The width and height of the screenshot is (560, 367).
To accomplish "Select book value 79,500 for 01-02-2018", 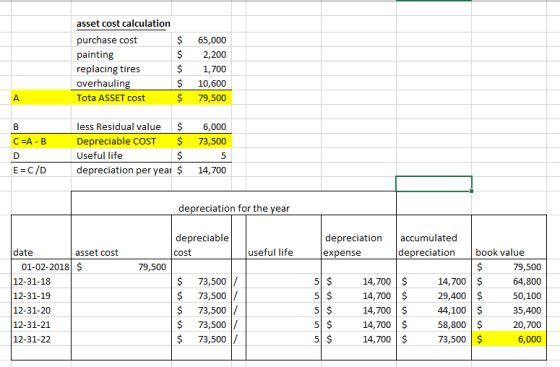I will [509, 267].
